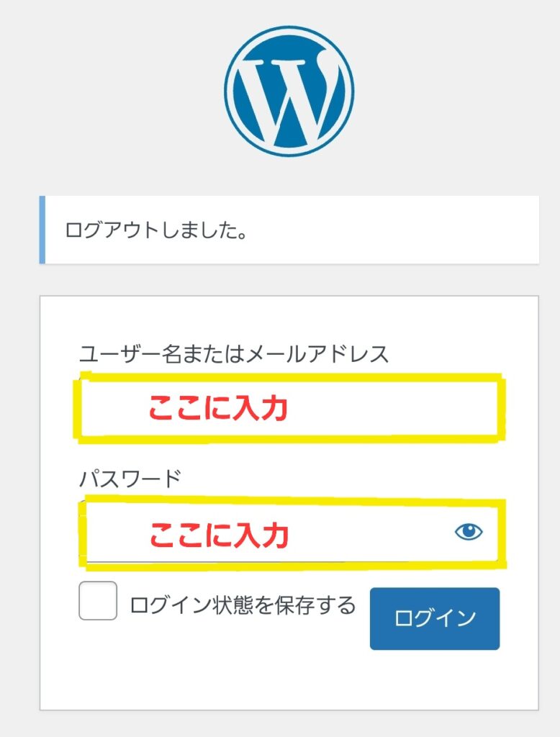
Task: Click empty space right of the logout message
Action: 390,230
